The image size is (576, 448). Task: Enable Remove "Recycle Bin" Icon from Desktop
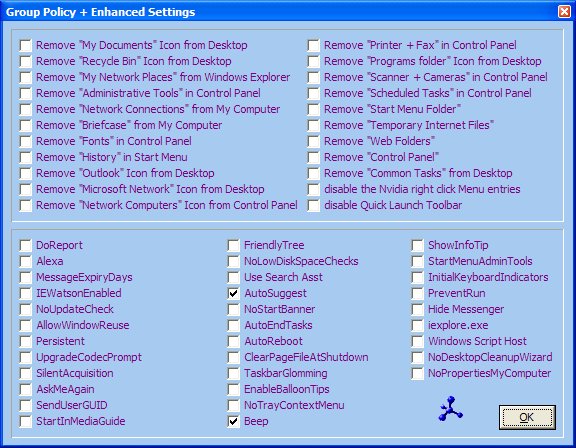coord(25,61)
